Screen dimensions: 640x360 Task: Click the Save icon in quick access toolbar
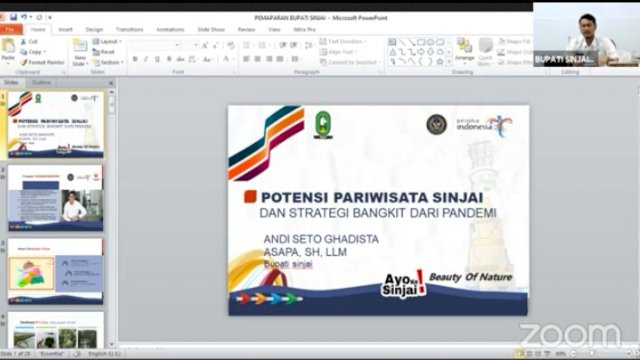coord(13,17)
